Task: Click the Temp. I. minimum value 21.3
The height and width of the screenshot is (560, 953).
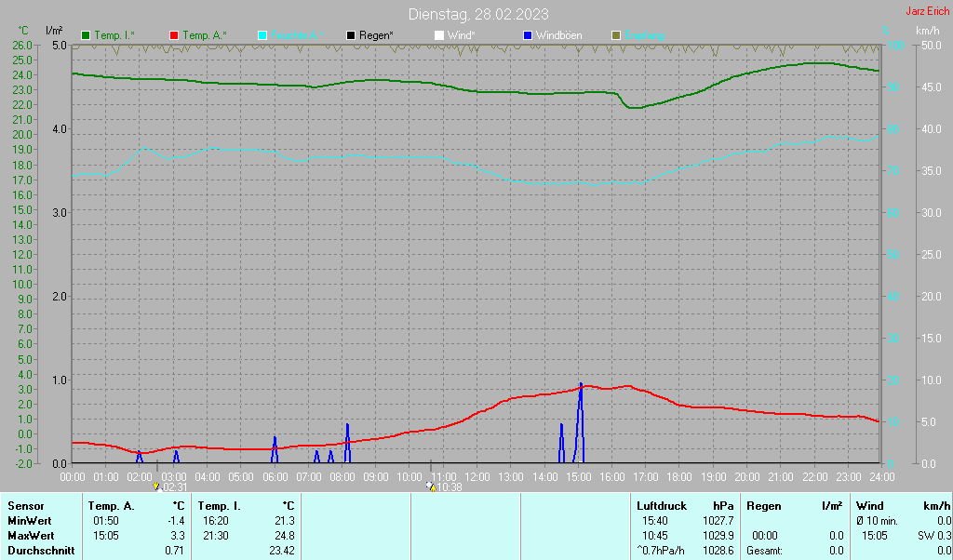Action: click(x=285, y=521)
